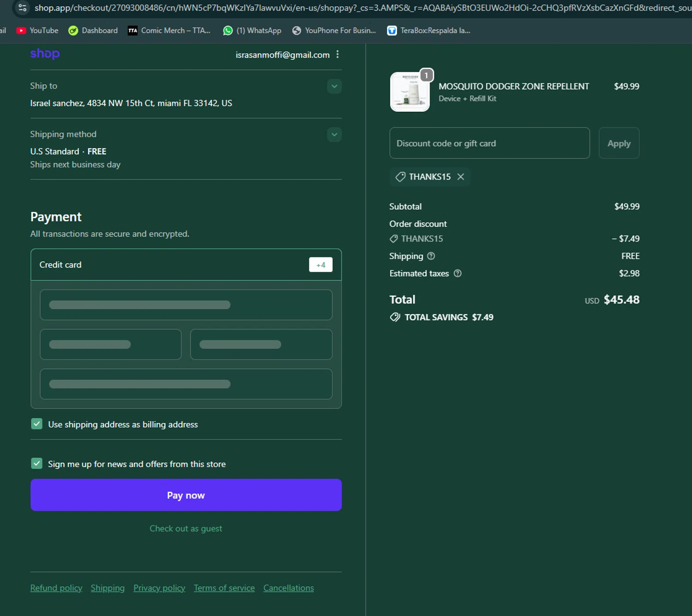692x616 pixels.
Task: Click the mosquito repellent product thumbnail
Action: point(410,92)
